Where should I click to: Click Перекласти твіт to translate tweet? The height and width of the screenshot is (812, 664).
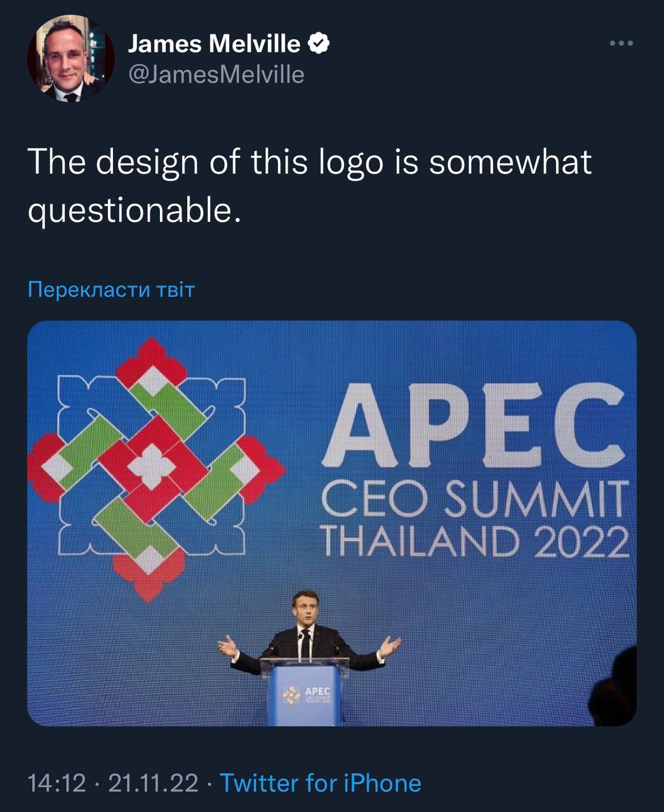[x=111, y=290]
